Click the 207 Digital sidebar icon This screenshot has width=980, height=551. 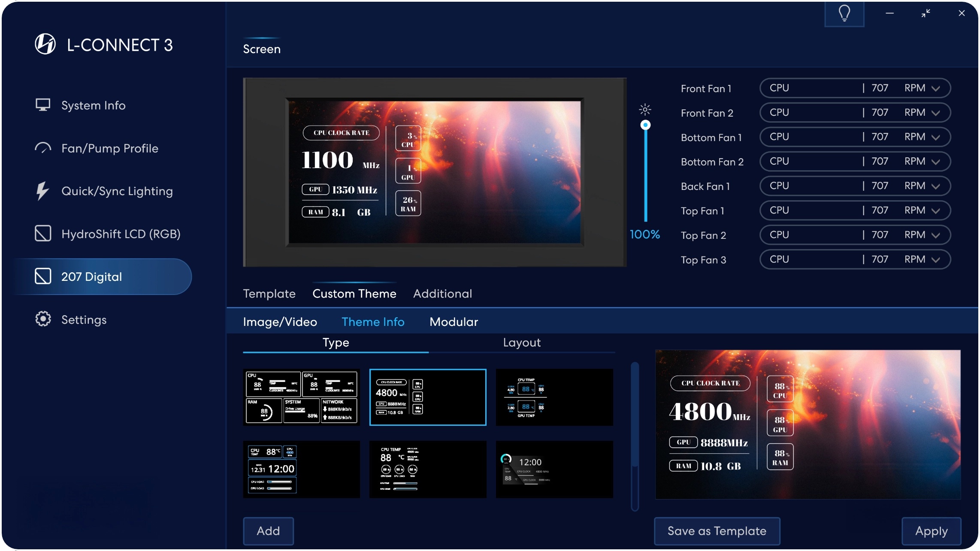43,277
